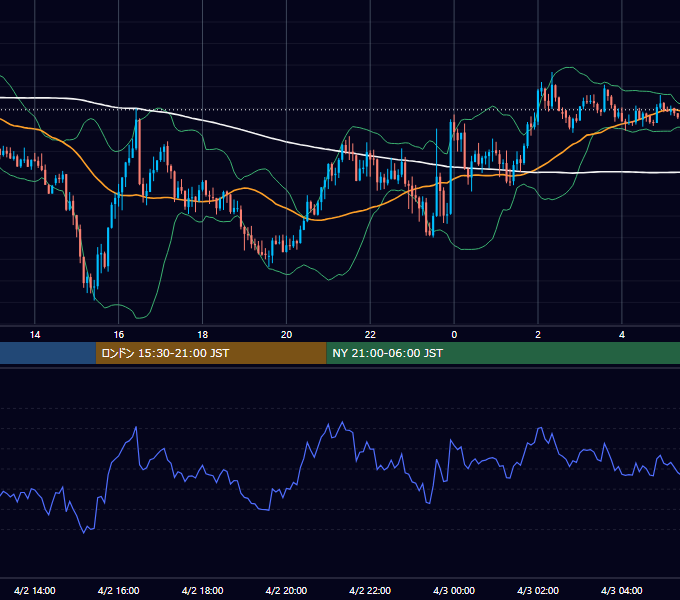The height and width of the screenshot is (600, 680).
Task: Click the 2 hour label on price chart axis
Action: tap(538, 335)
